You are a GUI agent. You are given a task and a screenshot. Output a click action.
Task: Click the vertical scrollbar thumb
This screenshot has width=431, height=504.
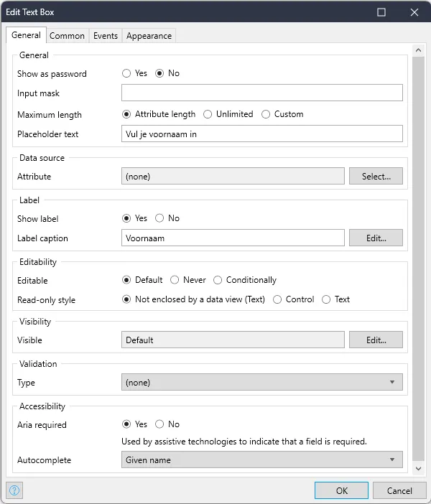pos(419,258)
